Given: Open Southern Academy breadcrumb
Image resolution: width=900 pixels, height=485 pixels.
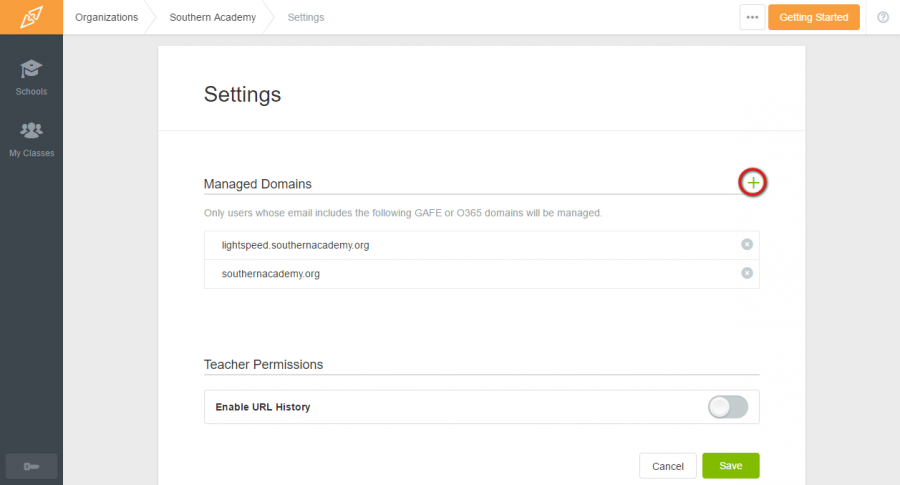Looking at the screenshot, I should click(x=212, y=17).
